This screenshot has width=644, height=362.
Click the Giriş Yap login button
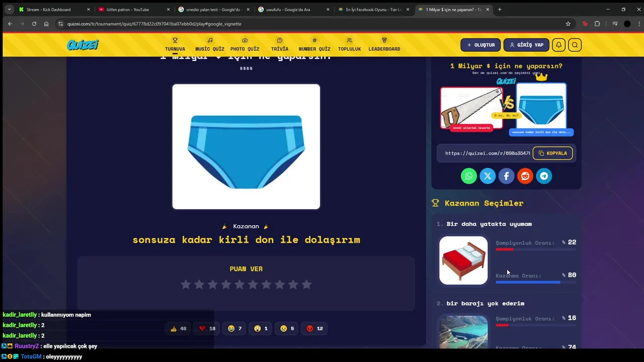526,45
